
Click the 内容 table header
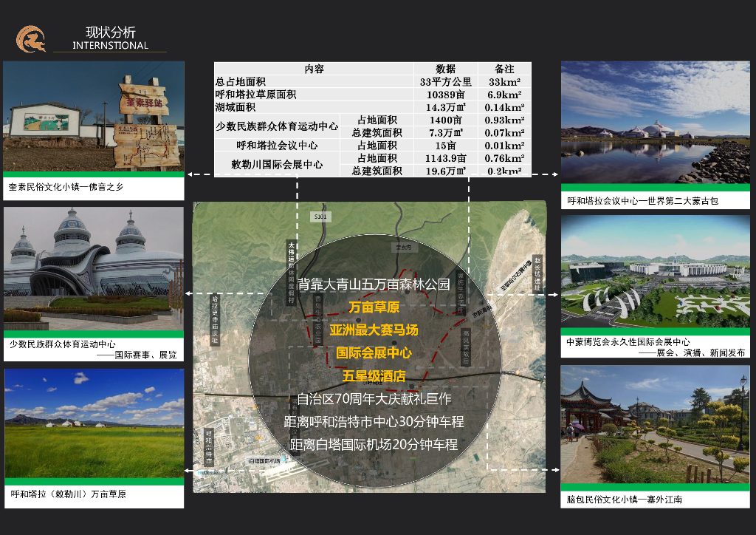315,69
